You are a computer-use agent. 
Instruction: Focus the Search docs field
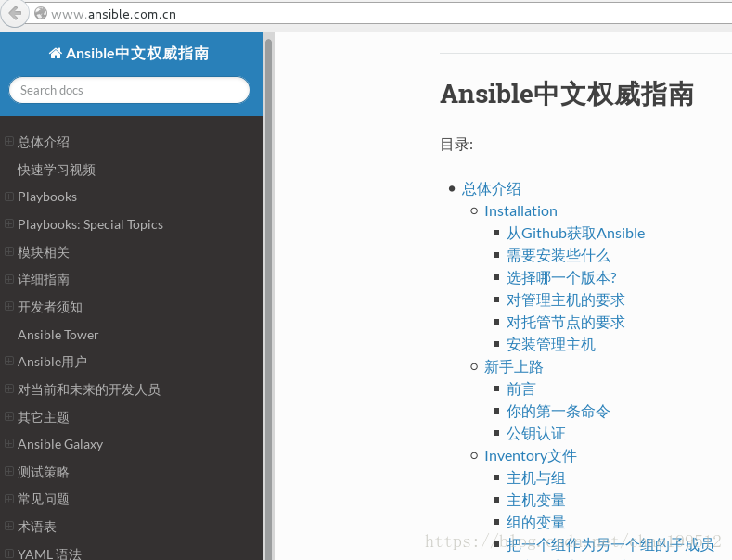(129, 90)
